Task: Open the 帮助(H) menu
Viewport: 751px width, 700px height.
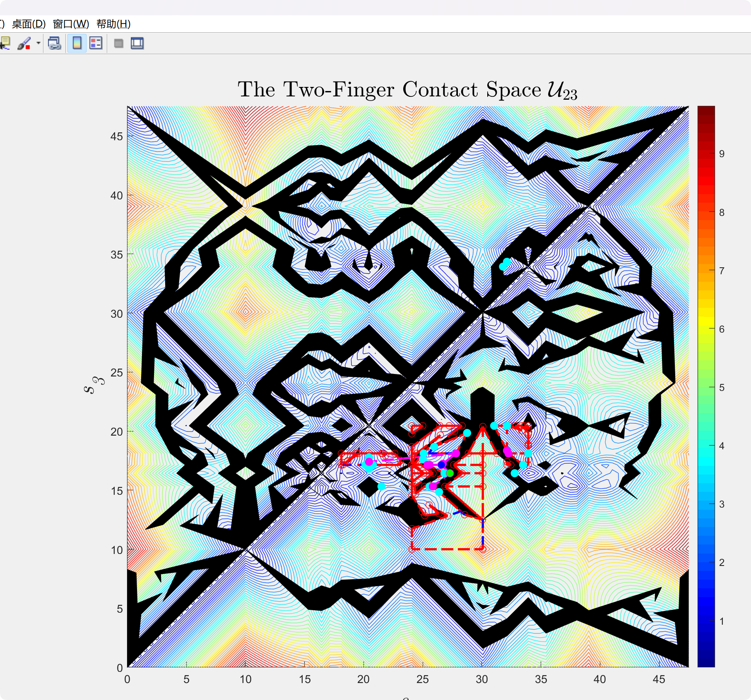Action: click(113, 24)
